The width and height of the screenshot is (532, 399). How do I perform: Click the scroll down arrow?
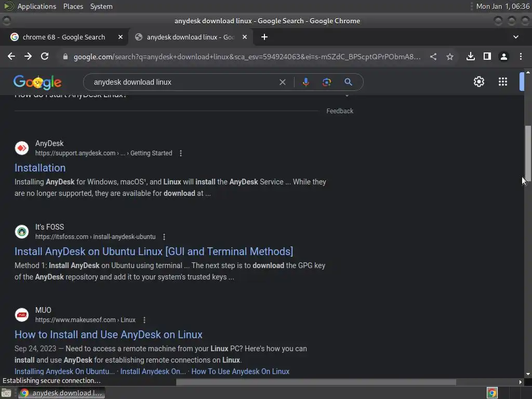pos(528,374)
